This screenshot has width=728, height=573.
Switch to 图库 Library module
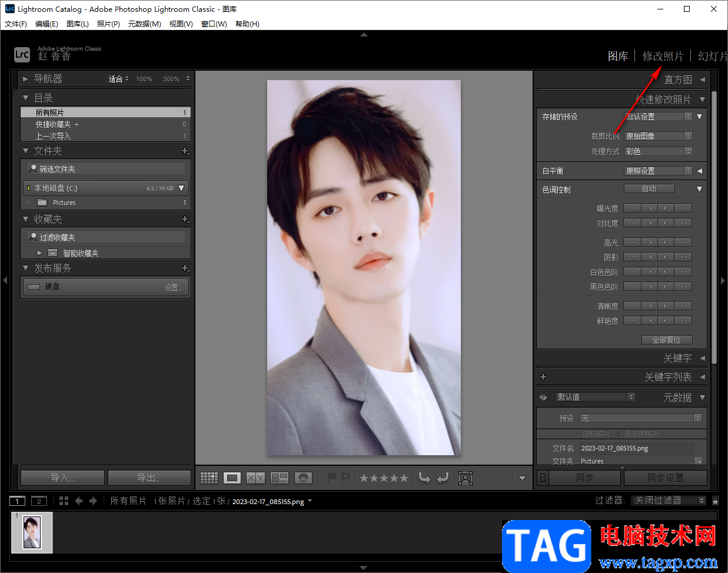pos(618,56)
